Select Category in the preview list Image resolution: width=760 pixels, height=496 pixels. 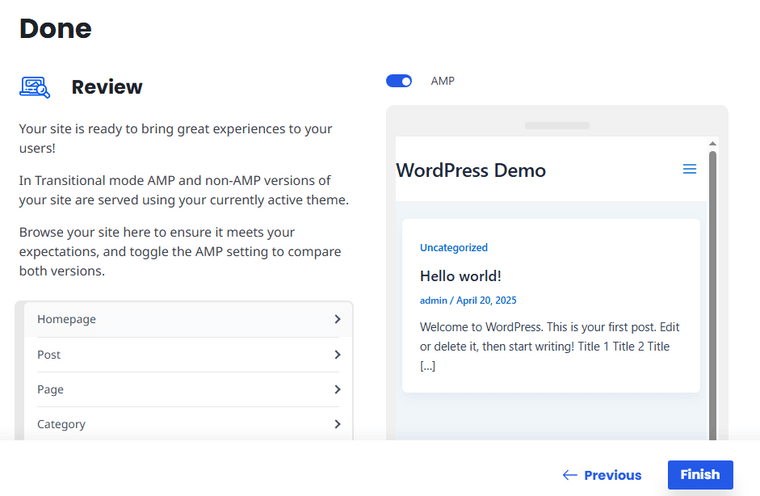188,424
